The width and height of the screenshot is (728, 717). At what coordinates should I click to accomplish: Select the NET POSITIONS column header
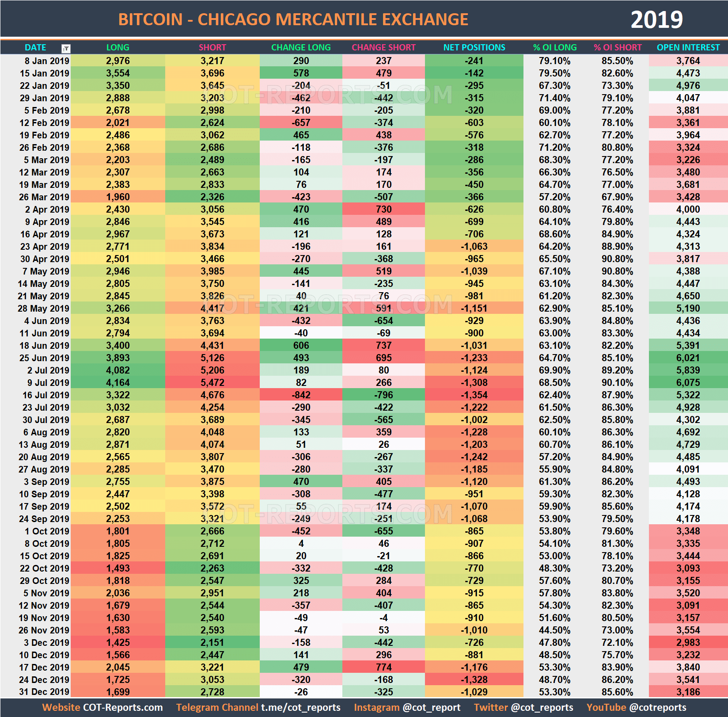point(474,47)
